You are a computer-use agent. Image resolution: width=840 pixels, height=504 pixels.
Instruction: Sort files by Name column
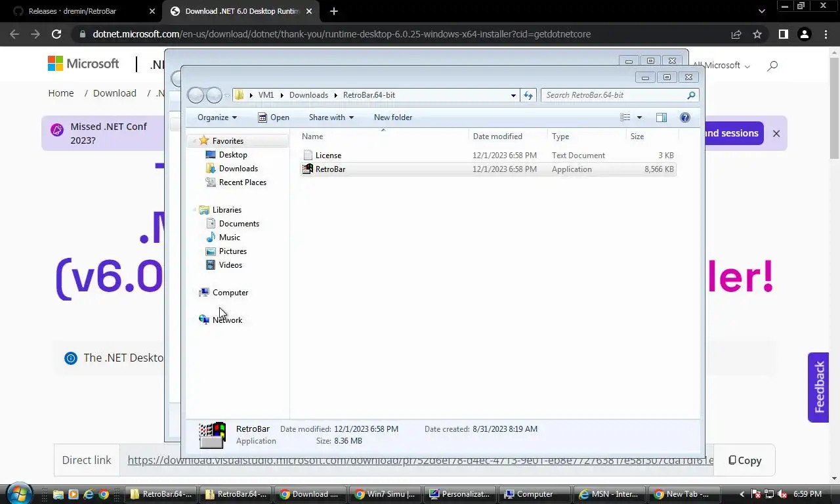tap(384, 136)
